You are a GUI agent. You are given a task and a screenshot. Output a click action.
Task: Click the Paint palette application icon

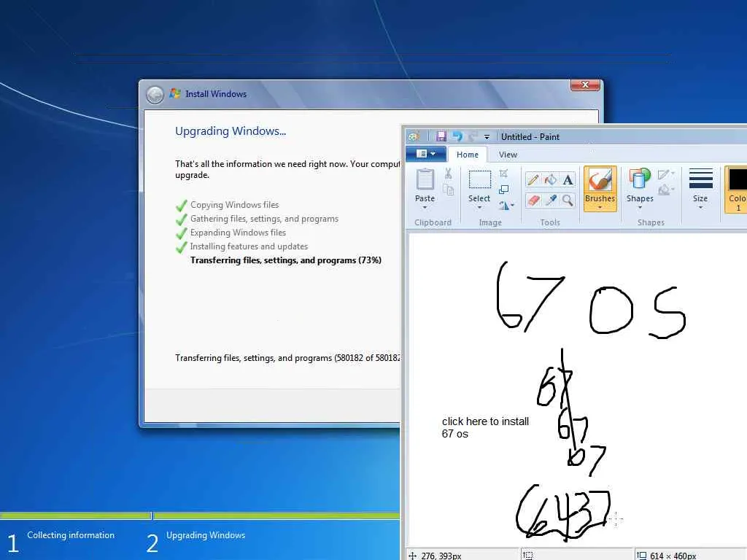pos(414,136)
